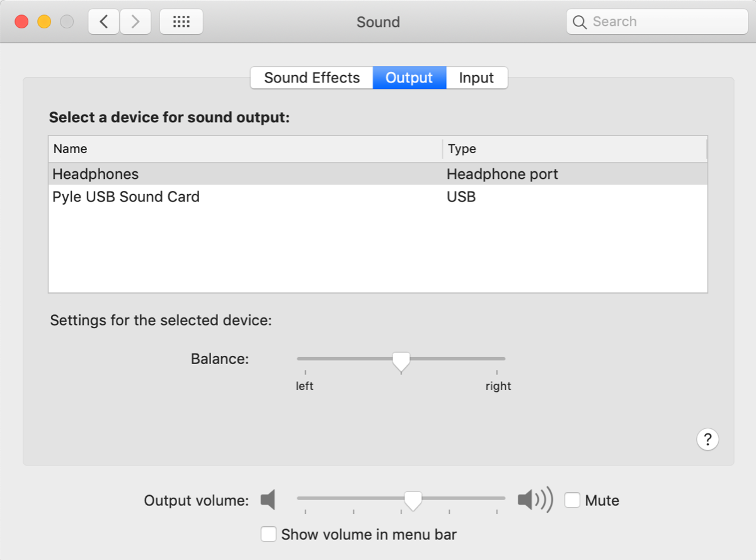Click in the Search field
The width and height of the screenshot is (756, 560).
point(665,22)
